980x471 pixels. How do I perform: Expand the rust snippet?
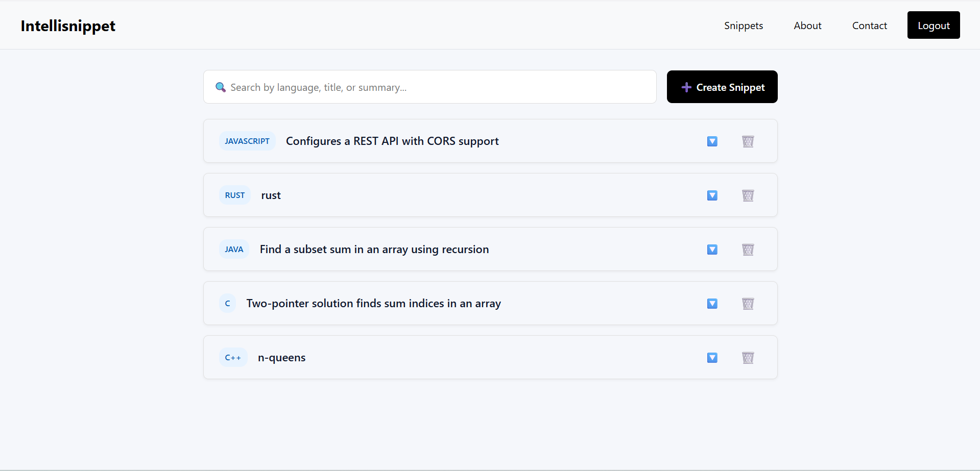[712, 195]
